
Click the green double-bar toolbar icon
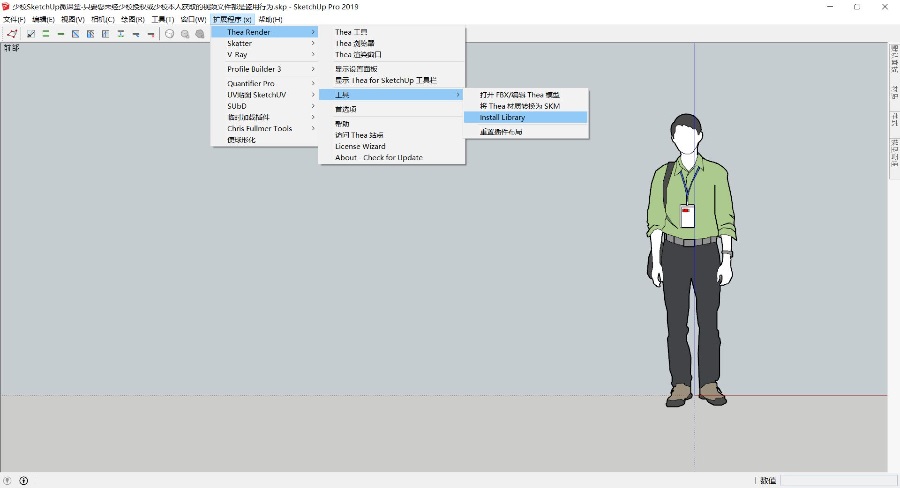click(x=46, y=34)
